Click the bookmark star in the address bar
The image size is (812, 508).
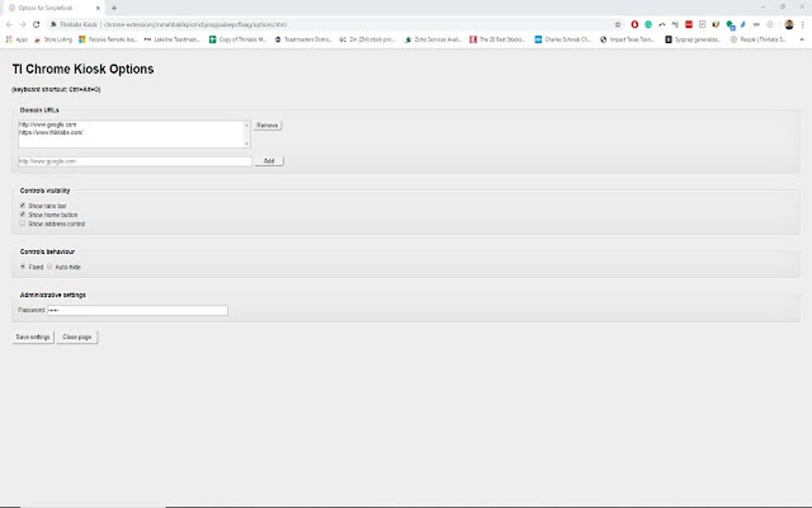pyautogui.click(x=618, y=25)
